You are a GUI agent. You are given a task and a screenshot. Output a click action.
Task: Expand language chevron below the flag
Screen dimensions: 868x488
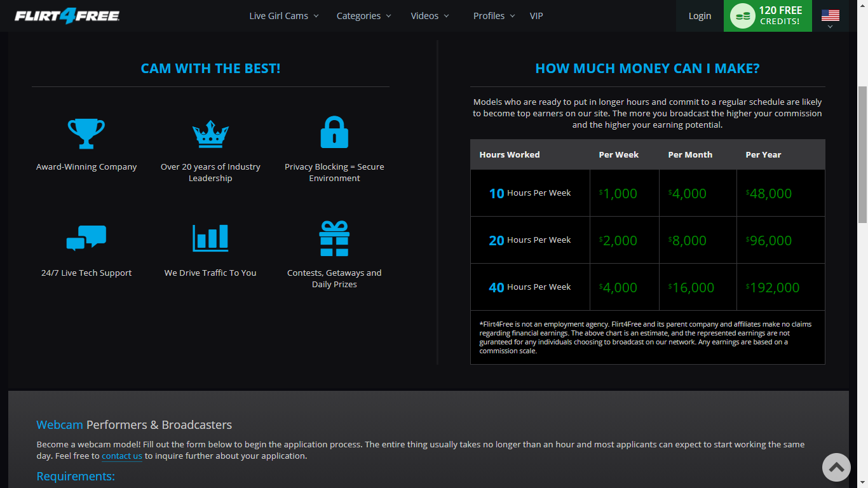point(830,27)
